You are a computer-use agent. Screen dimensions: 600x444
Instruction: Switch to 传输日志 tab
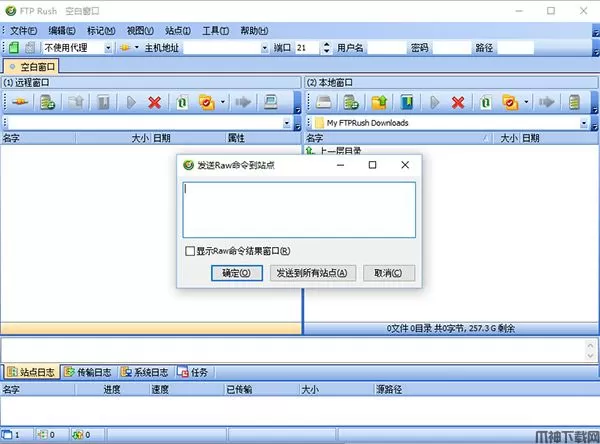88,372
